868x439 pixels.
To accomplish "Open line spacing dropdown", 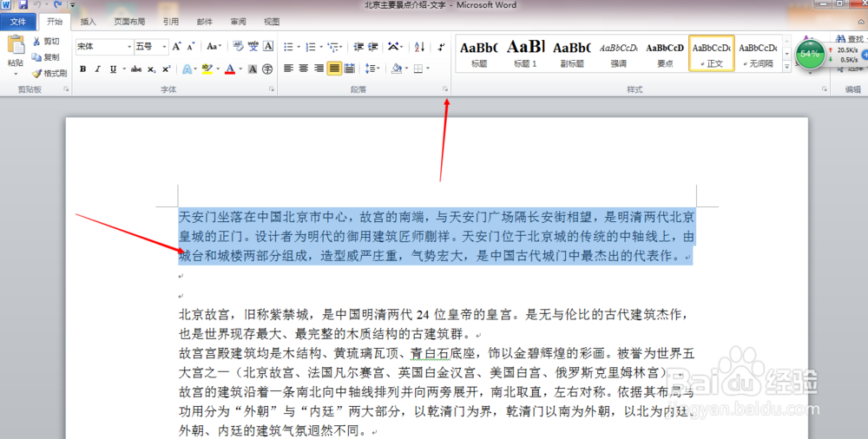I will click(x=372, y=69).
